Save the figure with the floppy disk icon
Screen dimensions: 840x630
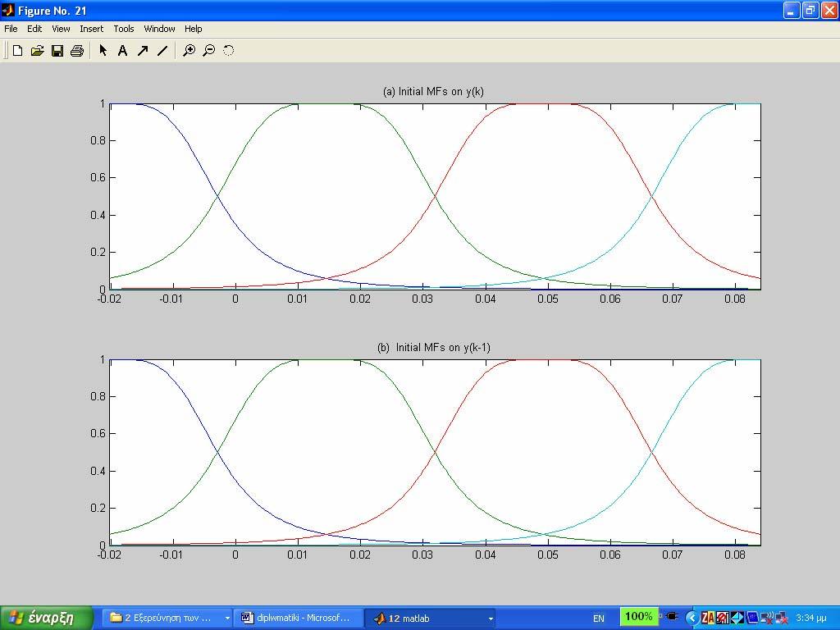57,50
